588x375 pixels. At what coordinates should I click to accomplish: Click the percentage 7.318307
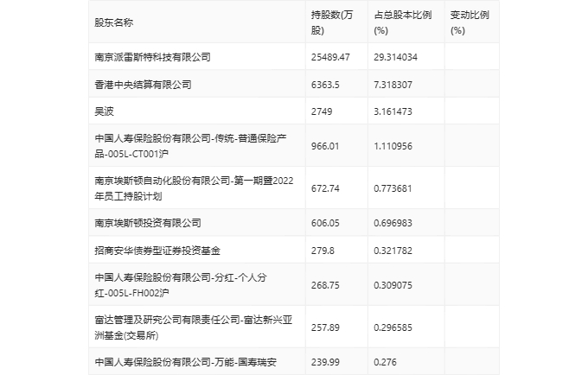click(x=393, y=85)
